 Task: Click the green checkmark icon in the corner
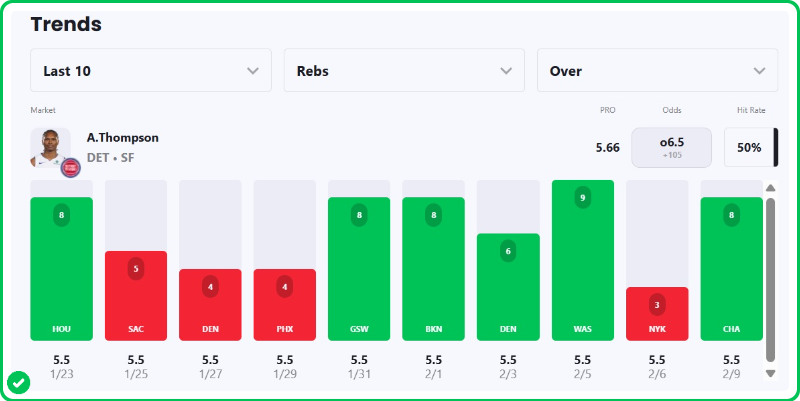(18, 382)
